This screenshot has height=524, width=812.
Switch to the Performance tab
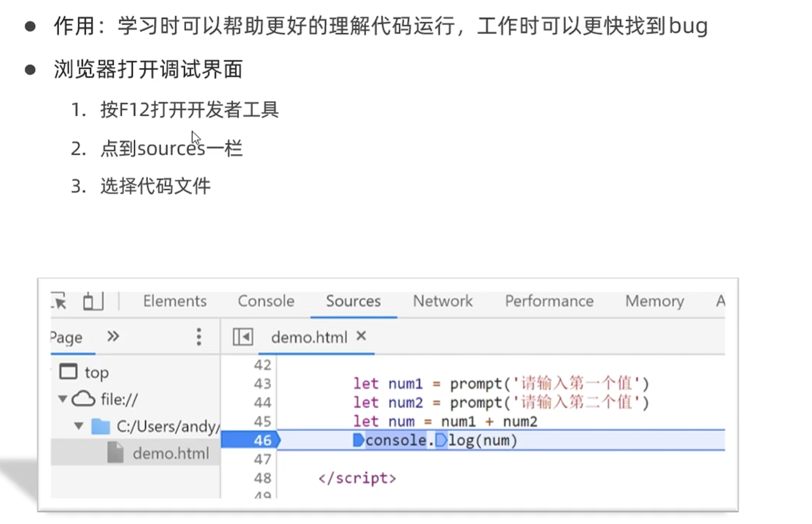point(549,301)
